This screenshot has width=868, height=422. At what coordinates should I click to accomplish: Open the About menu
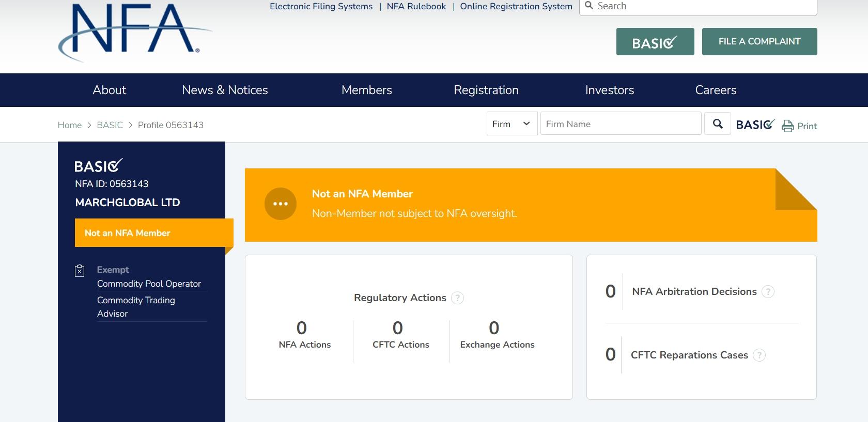[x=110, y=90]
